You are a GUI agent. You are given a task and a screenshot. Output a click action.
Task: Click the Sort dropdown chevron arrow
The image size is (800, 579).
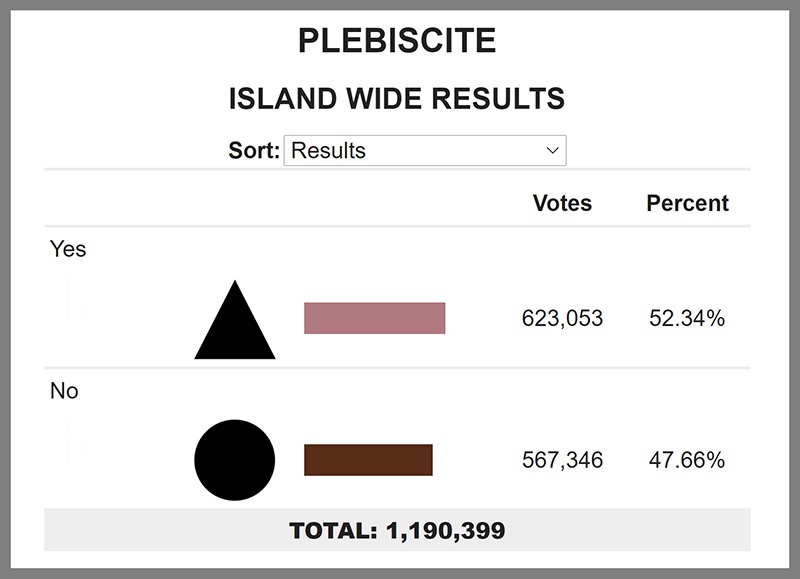(553, 150)
